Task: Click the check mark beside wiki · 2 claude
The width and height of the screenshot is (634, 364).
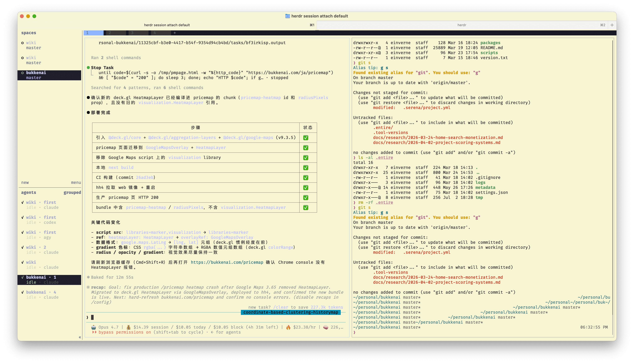Action: click(x=22, y=247)
